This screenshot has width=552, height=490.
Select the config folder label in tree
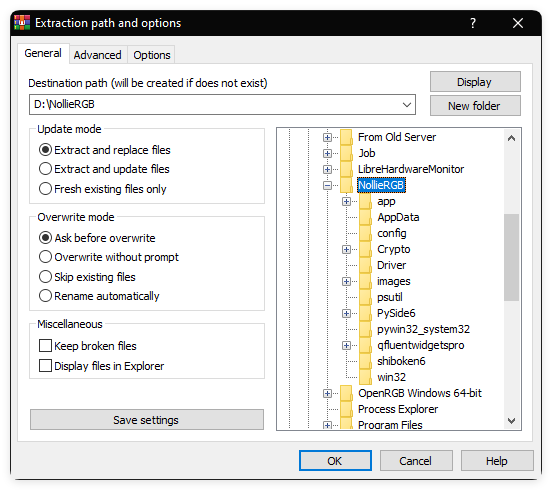pyautogui.click(x=391, y=233)
